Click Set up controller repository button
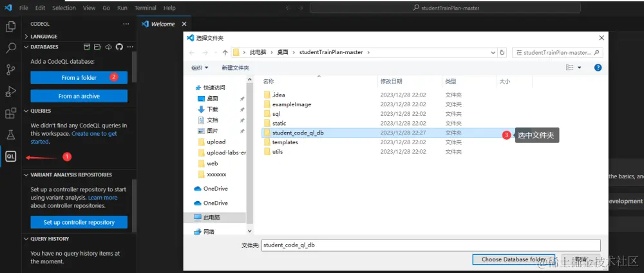This screenshot has height=273, width=644. point(79,222)
